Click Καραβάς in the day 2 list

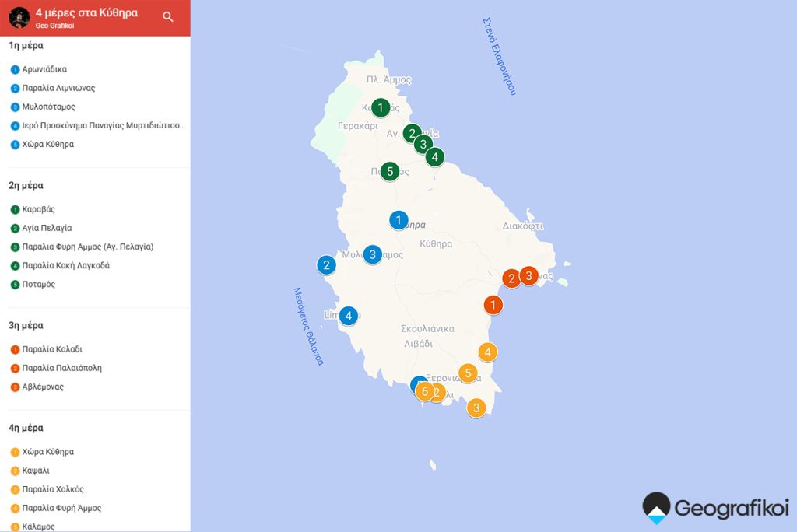point(38,209)
